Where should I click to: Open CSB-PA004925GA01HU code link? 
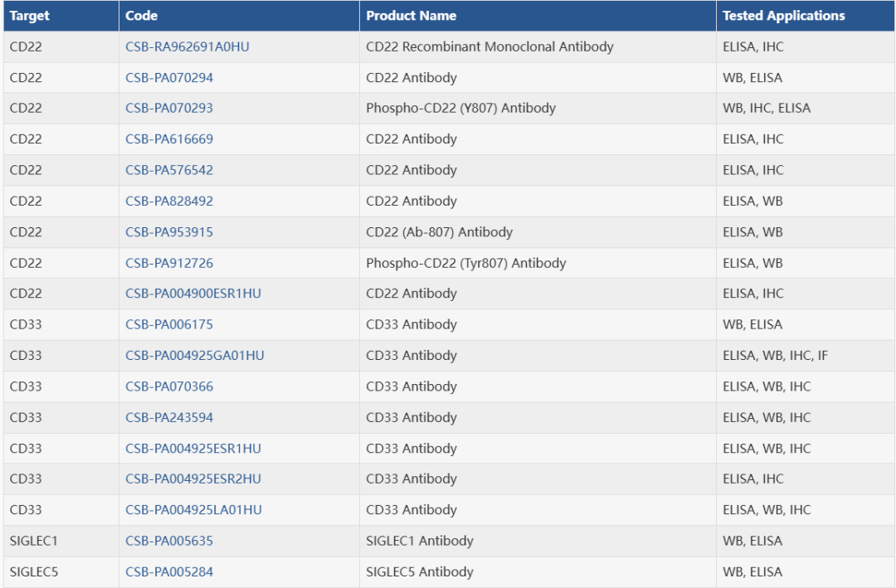coord(195,356)
